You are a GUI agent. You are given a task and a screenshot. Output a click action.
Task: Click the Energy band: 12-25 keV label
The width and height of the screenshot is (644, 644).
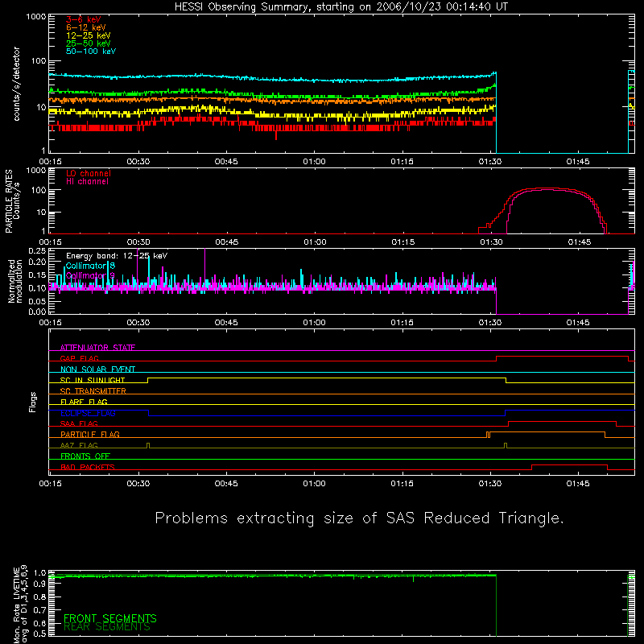coord(117,256)
